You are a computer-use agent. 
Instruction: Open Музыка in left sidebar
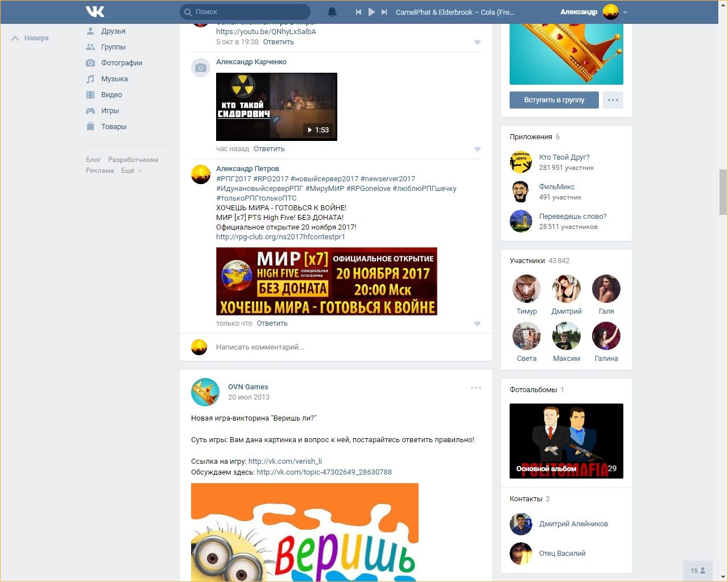[x=114, y=79]
